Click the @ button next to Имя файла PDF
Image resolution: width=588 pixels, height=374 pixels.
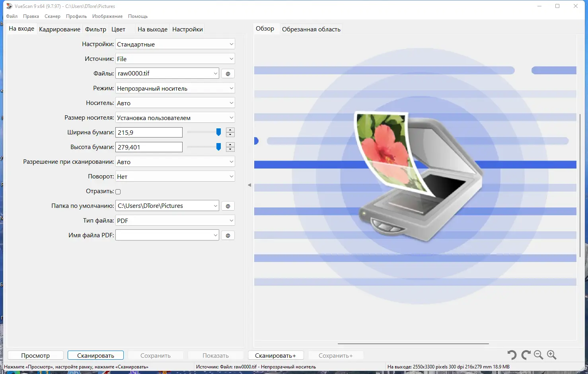228,235
